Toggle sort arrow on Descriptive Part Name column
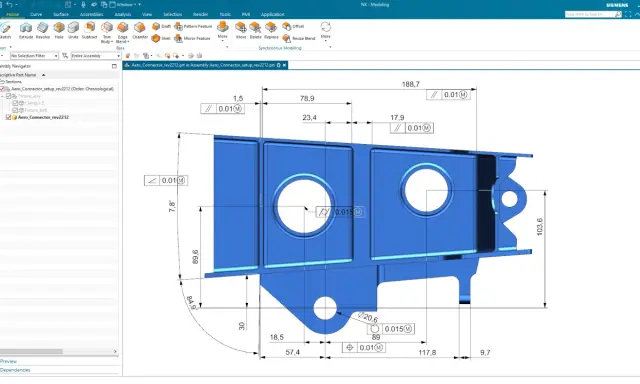Image resolution: width=640 pixels, height=384 pixels. tap(44, 75)
